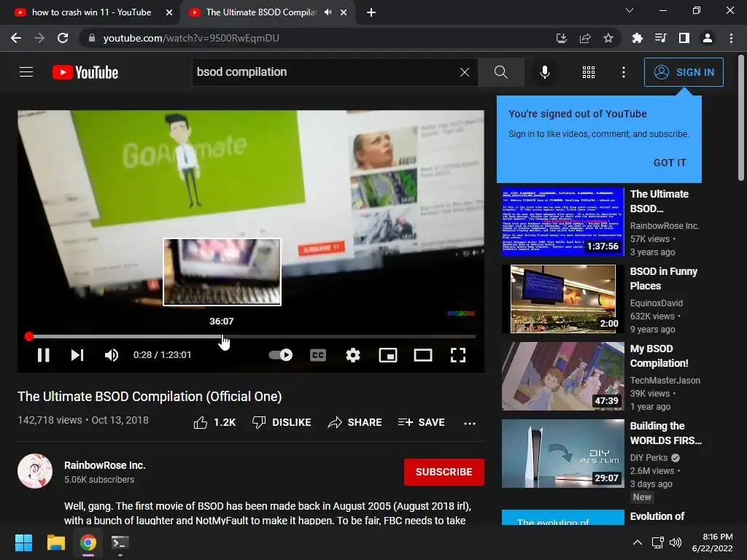
Task: Open the media controls button in Chrome
Action: tap(660, 38)
